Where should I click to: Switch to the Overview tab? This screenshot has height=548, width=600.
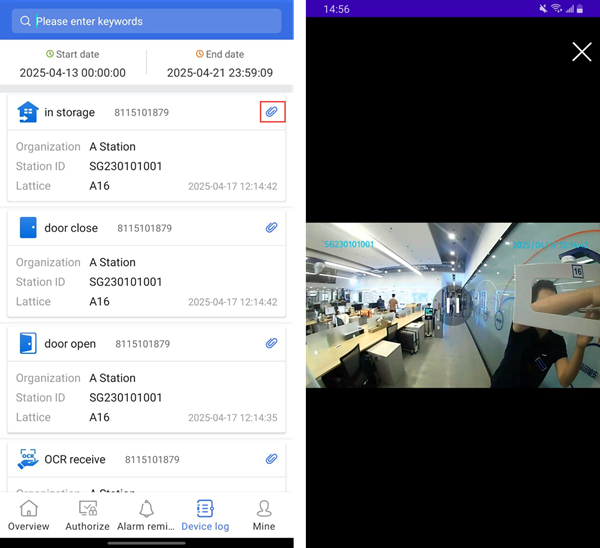tap(29, 515)
